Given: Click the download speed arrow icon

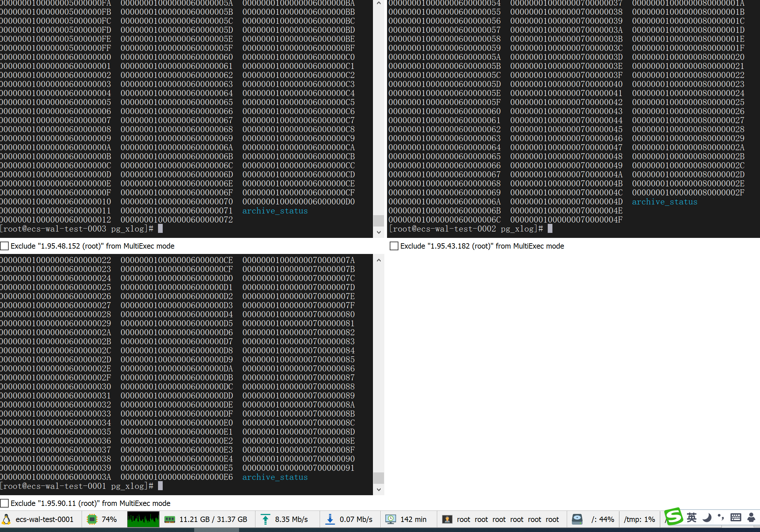Looking at the screenshot, I should [330, 519].
